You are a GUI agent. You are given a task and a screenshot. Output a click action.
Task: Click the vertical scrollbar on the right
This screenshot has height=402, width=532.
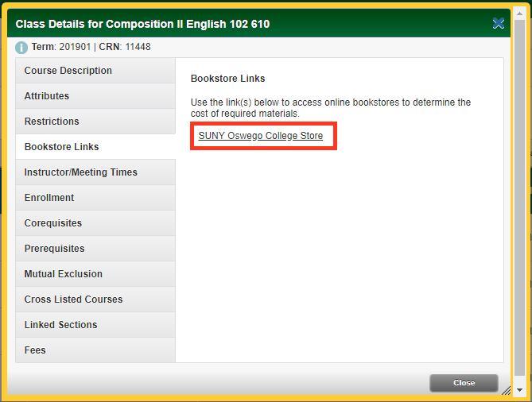pos(519,199)
